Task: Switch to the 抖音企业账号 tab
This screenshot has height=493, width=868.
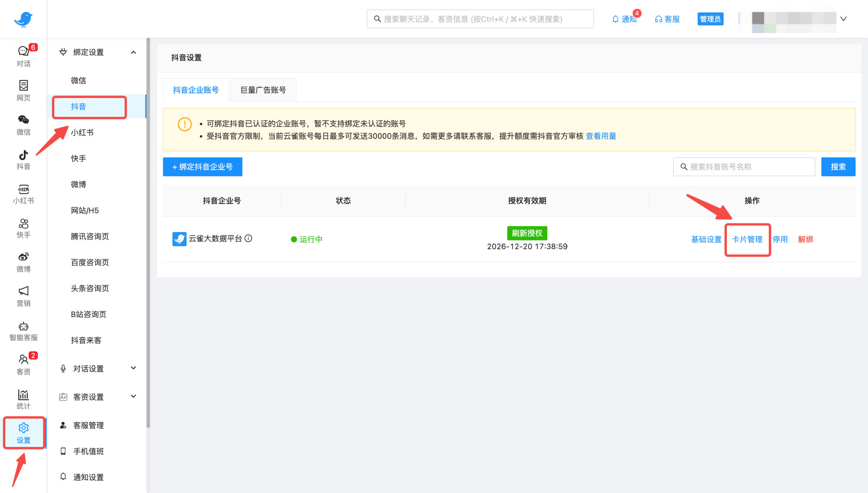Action: (196, 90)
